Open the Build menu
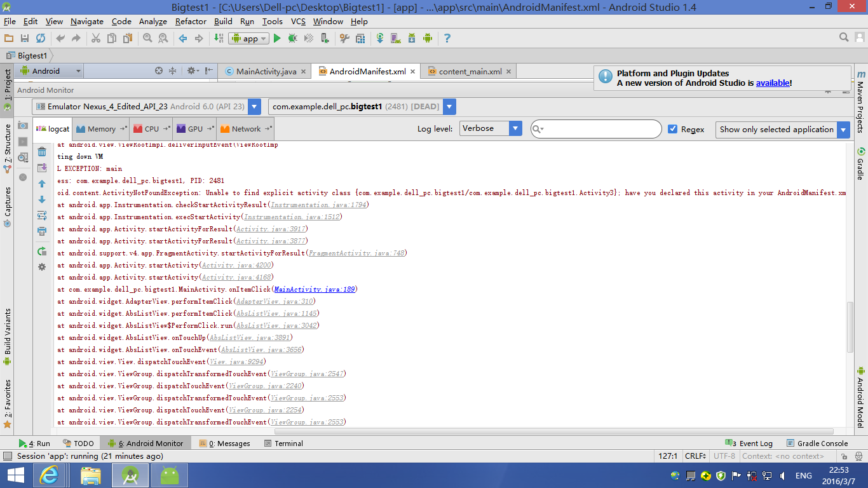Image resolution: width=868 pixels, height=488 pixels. (223, 21)
